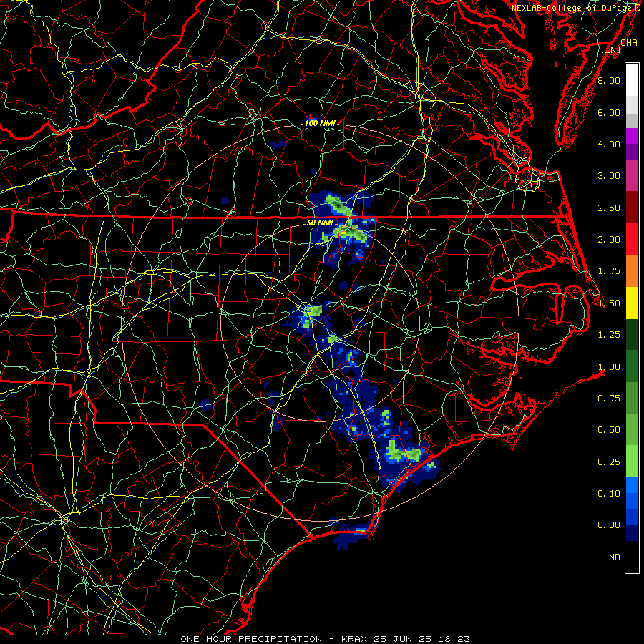Choose the yellow 1.50 inch legend color
Image resolution: width=644 pixels, height=644 pixels.
pyautogui.click(x=632, y=303)
